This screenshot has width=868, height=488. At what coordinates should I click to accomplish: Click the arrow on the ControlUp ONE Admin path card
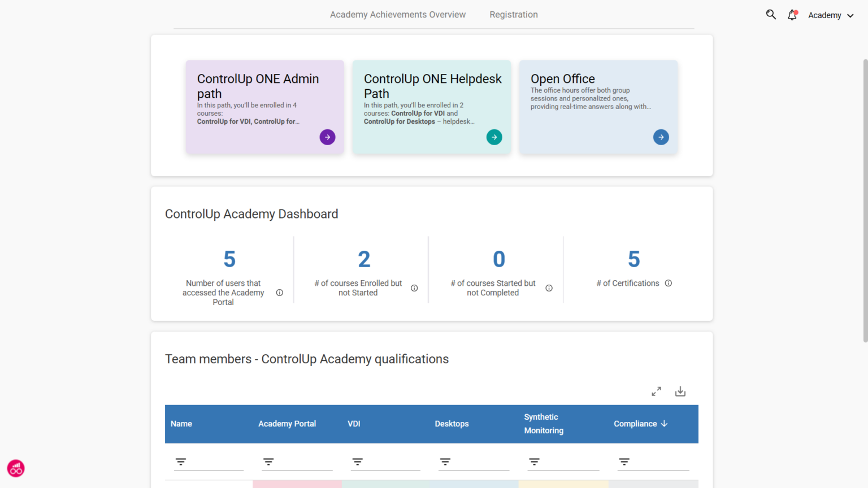point(327,137)
